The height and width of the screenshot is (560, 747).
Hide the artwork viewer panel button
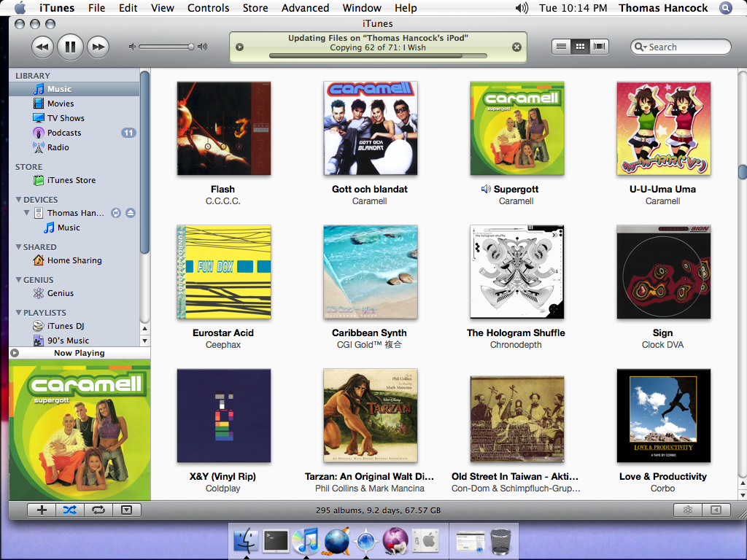(126, 510)
